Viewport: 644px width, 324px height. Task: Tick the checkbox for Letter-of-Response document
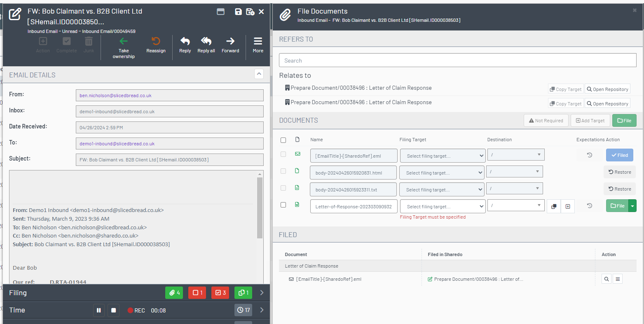coord(283,204)
